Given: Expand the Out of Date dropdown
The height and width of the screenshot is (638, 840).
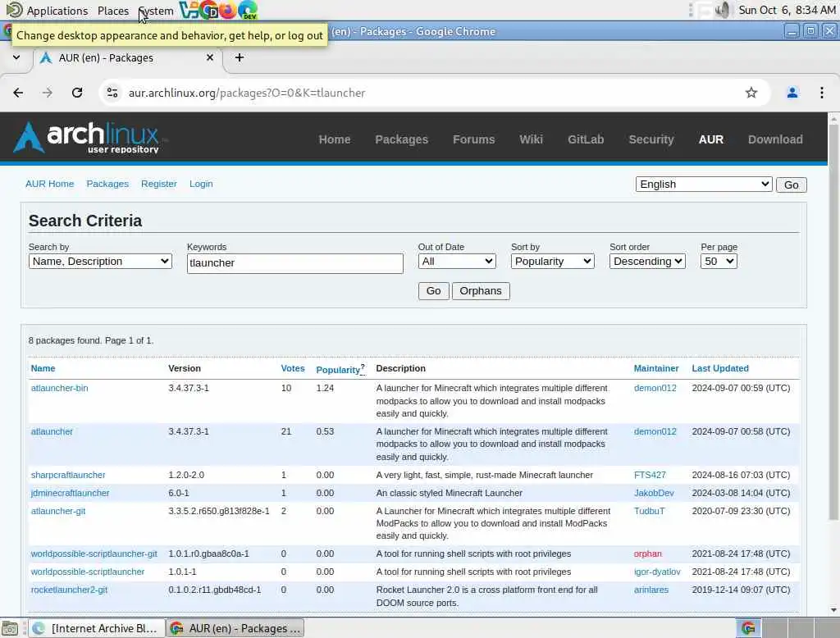Looking at the screenshot, I should [x=457, y=262].
